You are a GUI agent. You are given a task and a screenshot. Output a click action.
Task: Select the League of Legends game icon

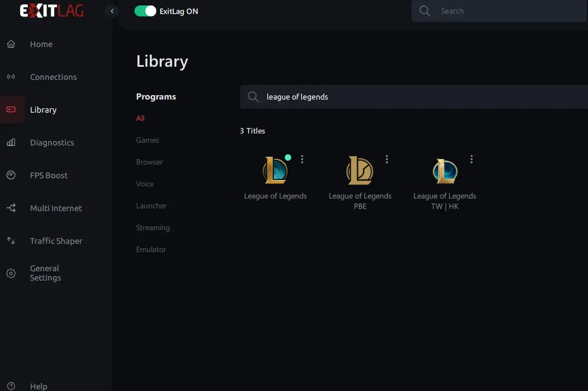pos(275,170)
